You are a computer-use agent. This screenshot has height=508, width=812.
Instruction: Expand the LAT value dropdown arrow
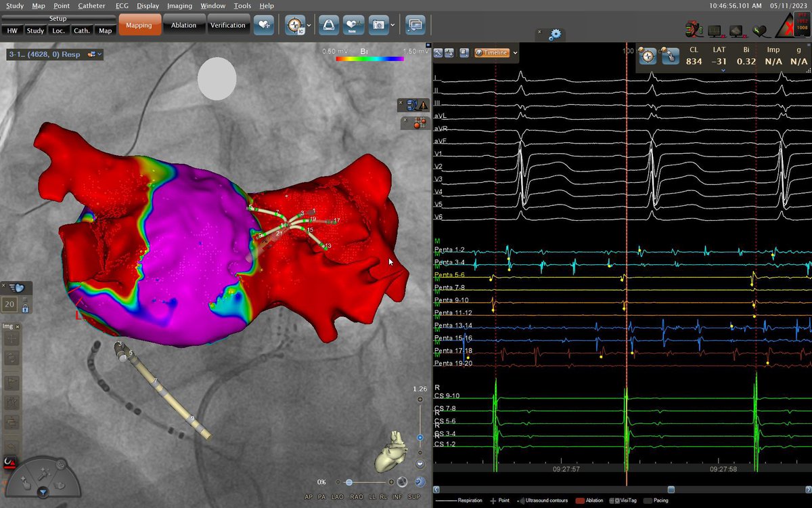click(722, 70)
